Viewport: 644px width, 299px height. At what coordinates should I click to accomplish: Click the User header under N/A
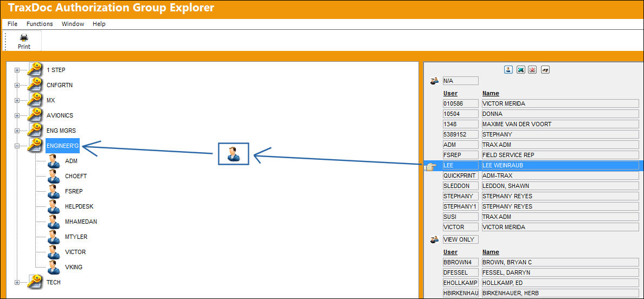450,93
